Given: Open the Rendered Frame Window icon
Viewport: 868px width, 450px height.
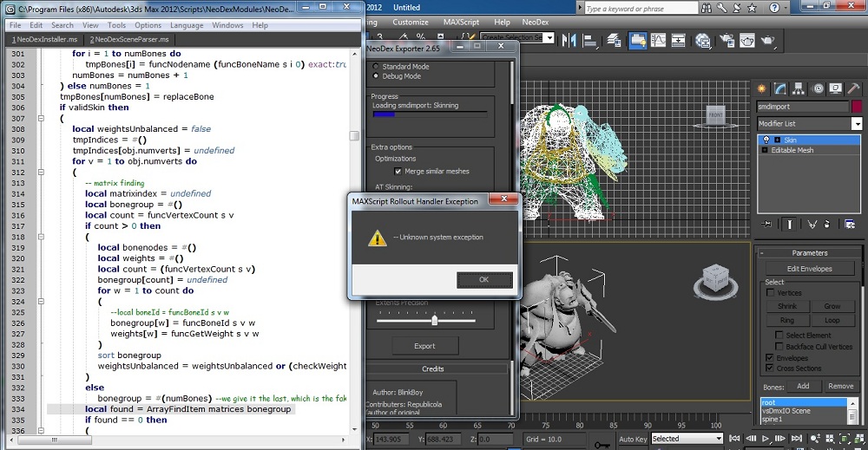Looking at the screenshot, I should point(746,41).
